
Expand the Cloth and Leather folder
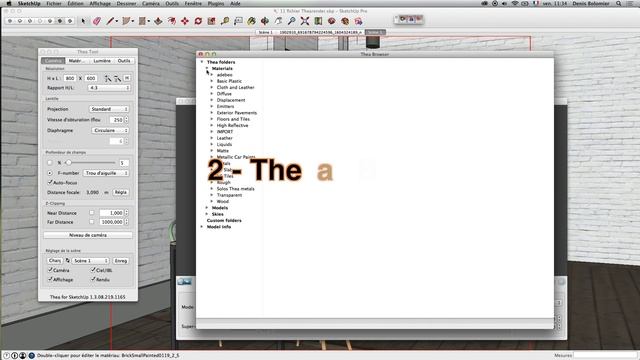[212, 87]
